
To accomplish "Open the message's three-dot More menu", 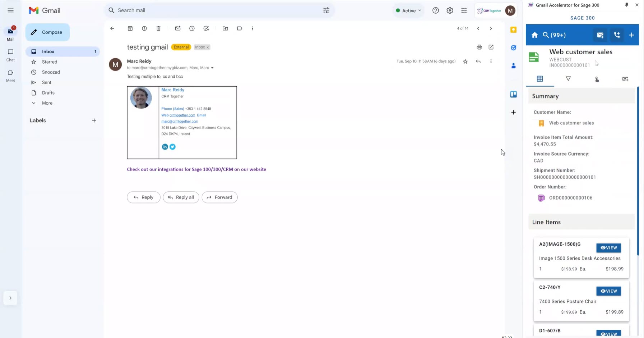I will 491,61.
